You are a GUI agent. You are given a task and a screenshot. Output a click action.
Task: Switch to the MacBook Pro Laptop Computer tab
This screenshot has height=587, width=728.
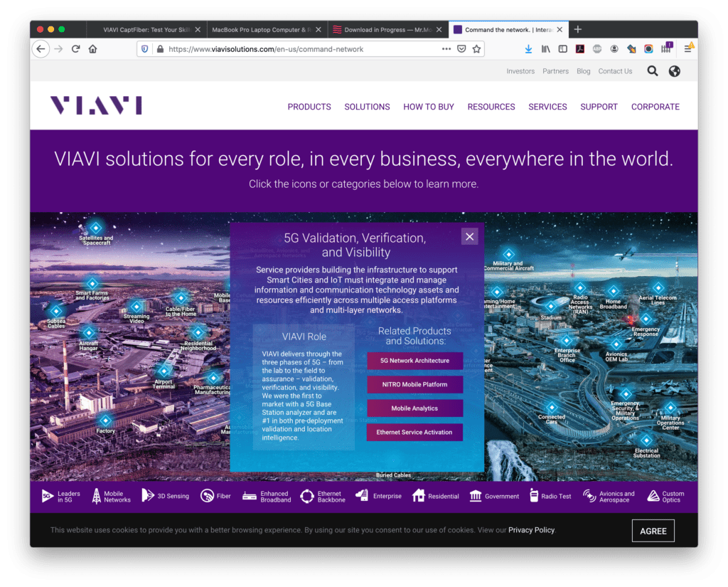(x=267, y=29)
